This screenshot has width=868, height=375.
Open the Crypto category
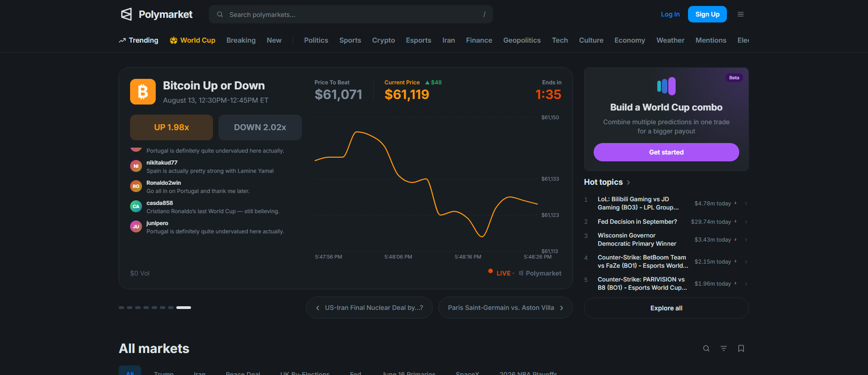click(383, 40)
